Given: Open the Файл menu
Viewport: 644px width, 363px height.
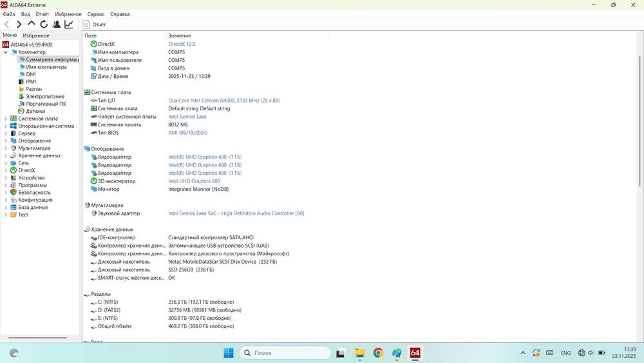Looking at the screenshot, I should [9, 14].
